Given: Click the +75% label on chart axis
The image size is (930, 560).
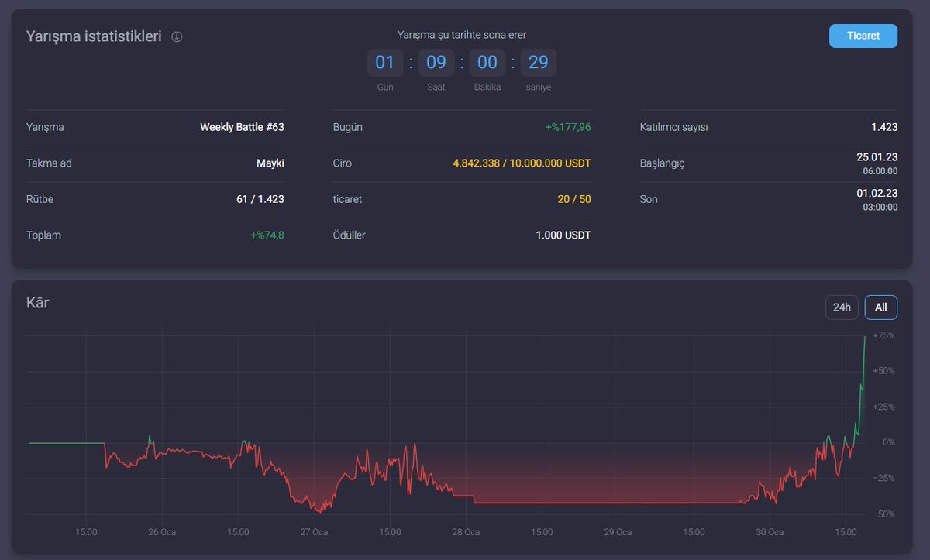Looking at the screenshot, I should coord(883,336).
